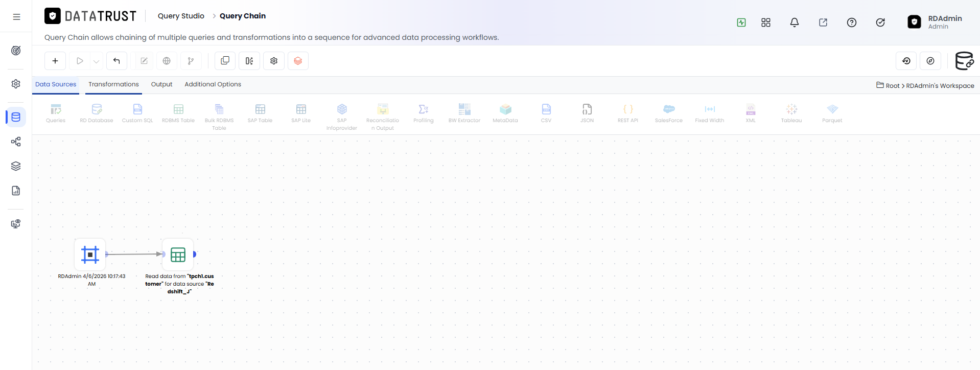Switch to the Additional Options tab
The height and width of the screenshot is (370, 980).
[213, 84]
